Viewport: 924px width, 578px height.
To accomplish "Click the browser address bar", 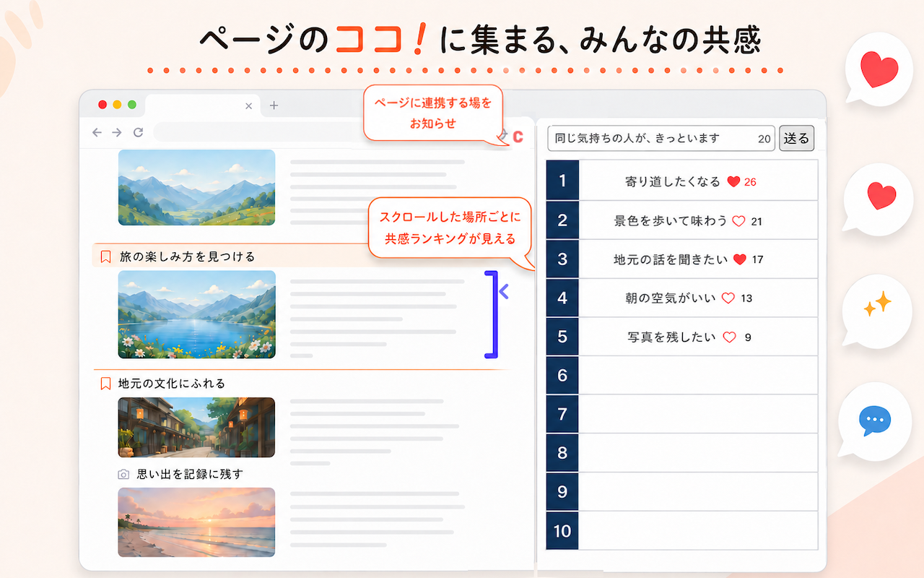I will (260, 132).
